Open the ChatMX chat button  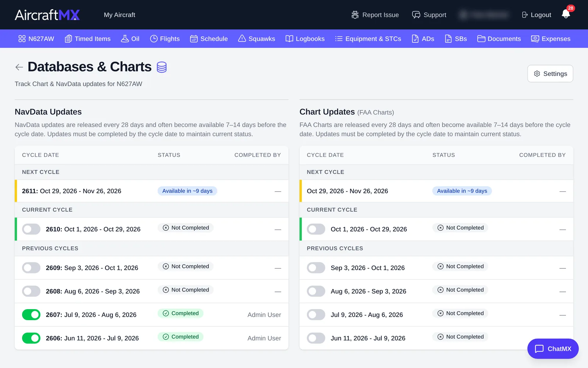point(553,348)
